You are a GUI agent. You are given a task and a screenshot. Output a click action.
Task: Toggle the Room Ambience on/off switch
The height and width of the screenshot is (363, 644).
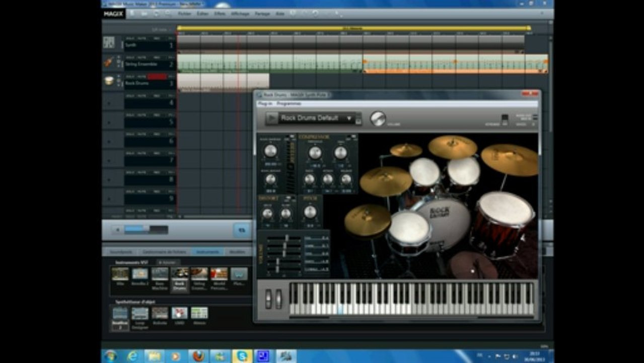(x=291, y=137)
